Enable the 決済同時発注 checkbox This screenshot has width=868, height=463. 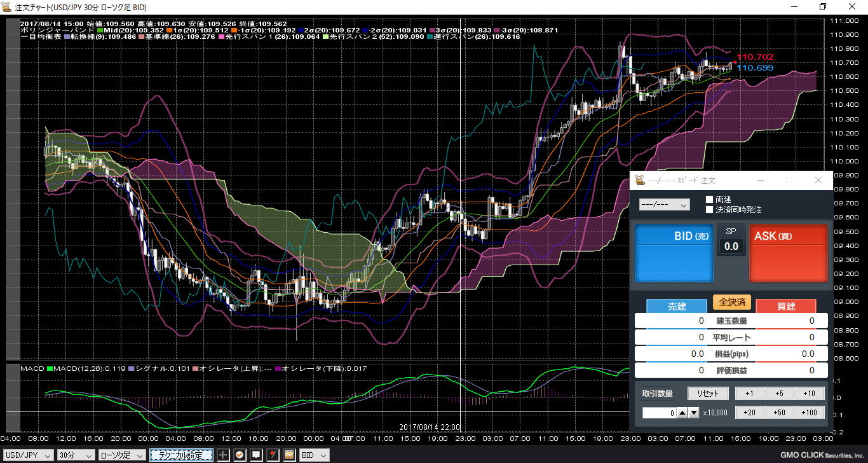(x=709, y=209)
